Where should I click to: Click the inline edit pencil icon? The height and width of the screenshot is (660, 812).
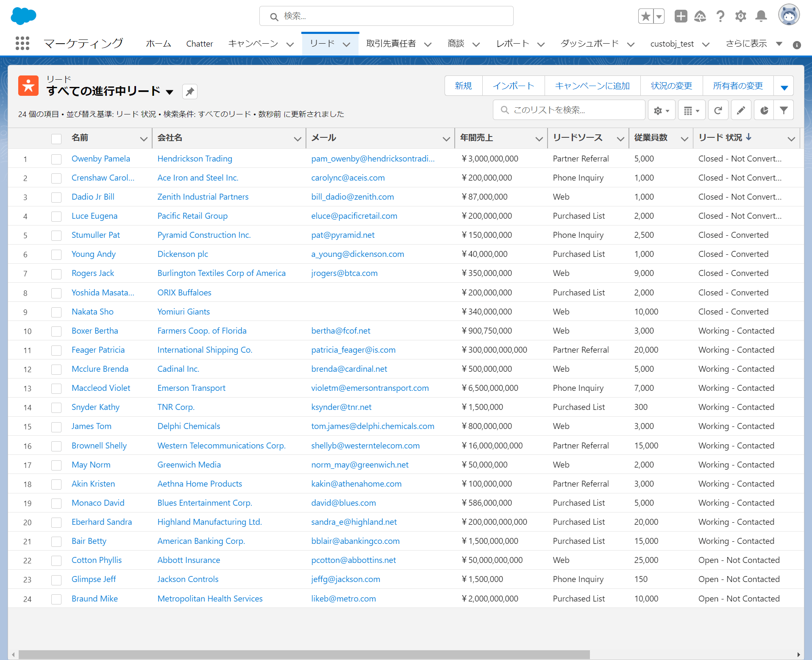(741, 110)
